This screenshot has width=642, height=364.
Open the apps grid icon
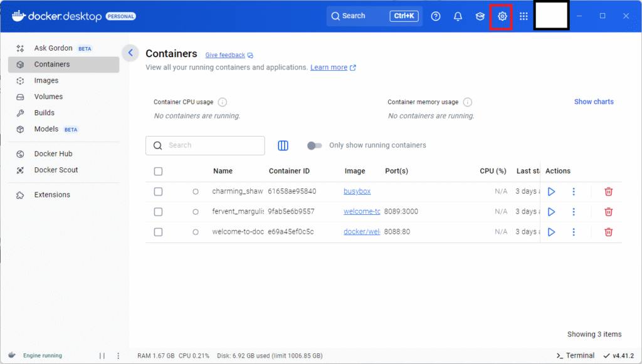coord(524,16)
